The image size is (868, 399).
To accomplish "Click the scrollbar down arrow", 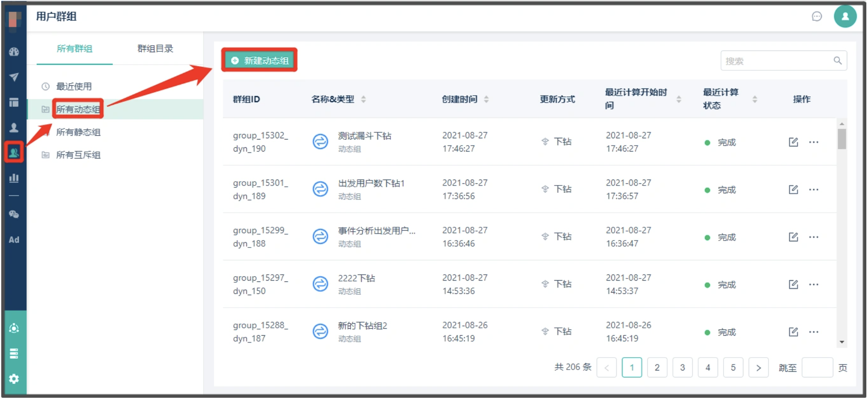I will [841, 342].
